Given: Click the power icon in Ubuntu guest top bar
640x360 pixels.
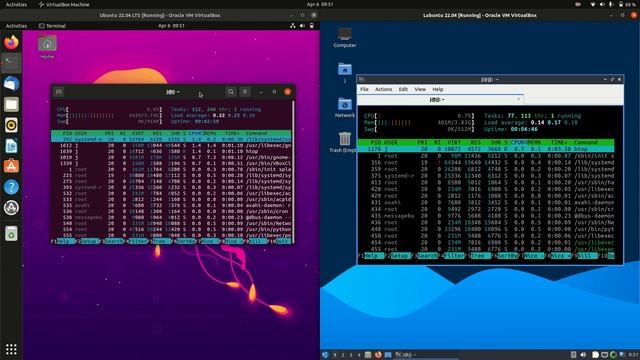Looking at the screenshot, I should click(x=312, y=25).
